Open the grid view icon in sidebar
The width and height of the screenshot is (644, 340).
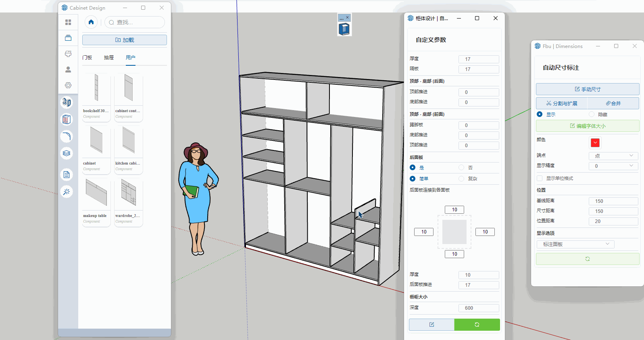[68, 22]
